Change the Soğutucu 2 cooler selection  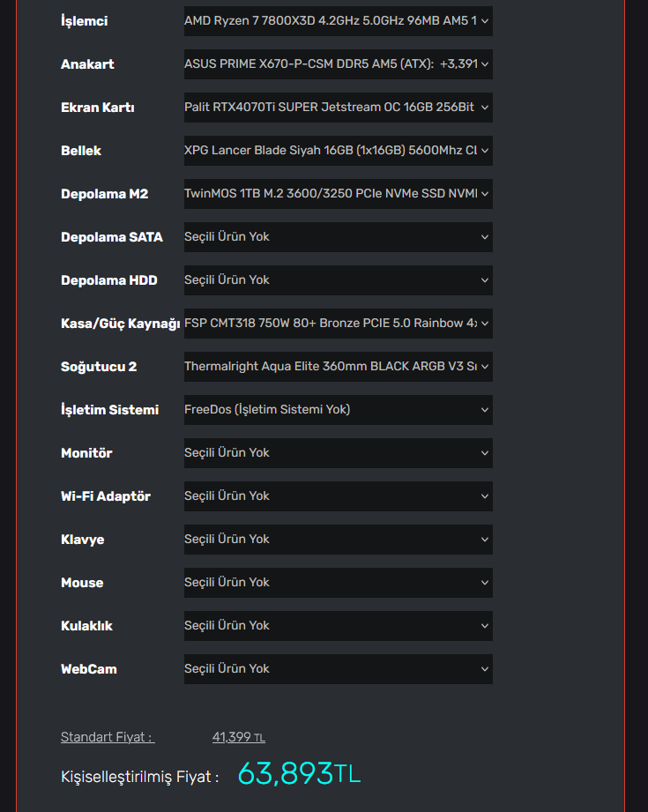click(x=338, y=367)
